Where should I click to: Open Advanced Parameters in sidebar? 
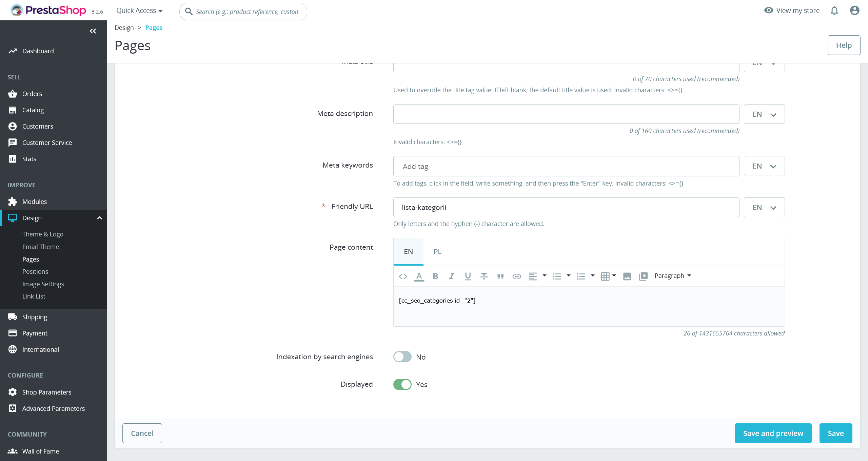[x=53, y=408]
